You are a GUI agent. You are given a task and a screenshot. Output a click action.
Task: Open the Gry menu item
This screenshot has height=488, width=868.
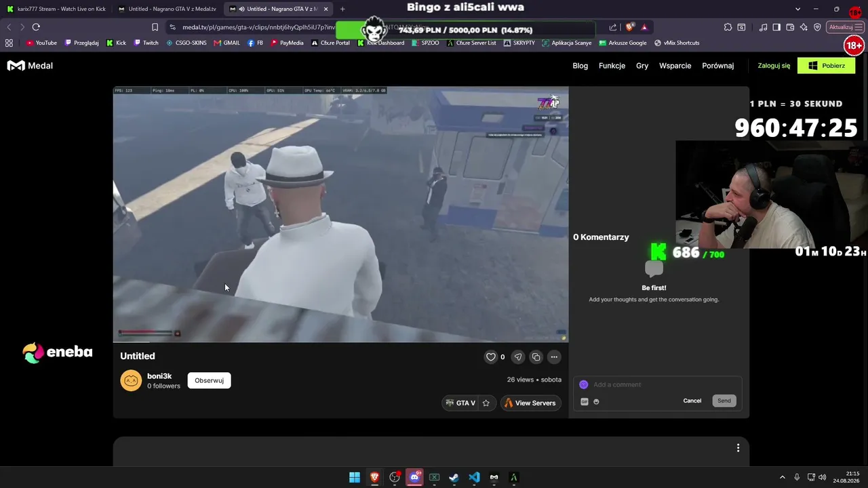(x=642, y=66)
